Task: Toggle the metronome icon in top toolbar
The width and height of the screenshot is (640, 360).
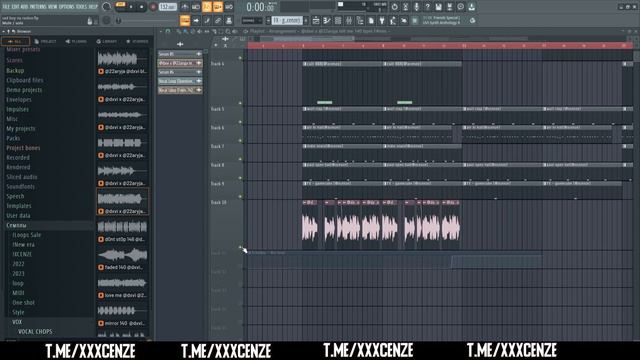Action: [184, 7]
